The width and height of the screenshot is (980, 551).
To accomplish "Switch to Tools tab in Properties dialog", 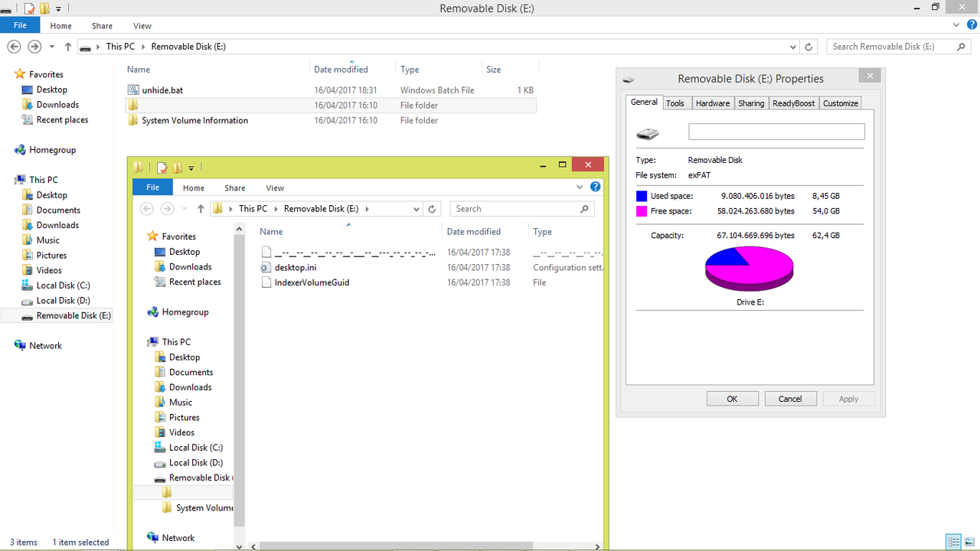I will [x=675, y=103].
